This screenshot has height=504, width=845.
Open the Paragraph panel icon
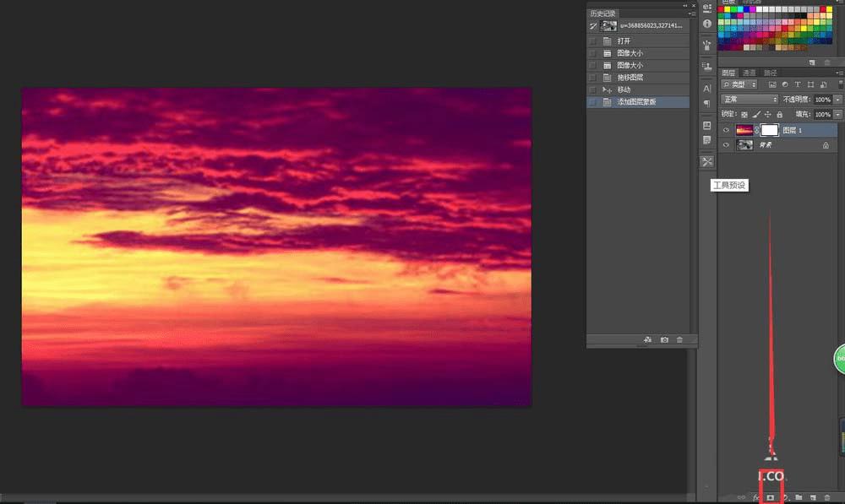tap(707, 103)
